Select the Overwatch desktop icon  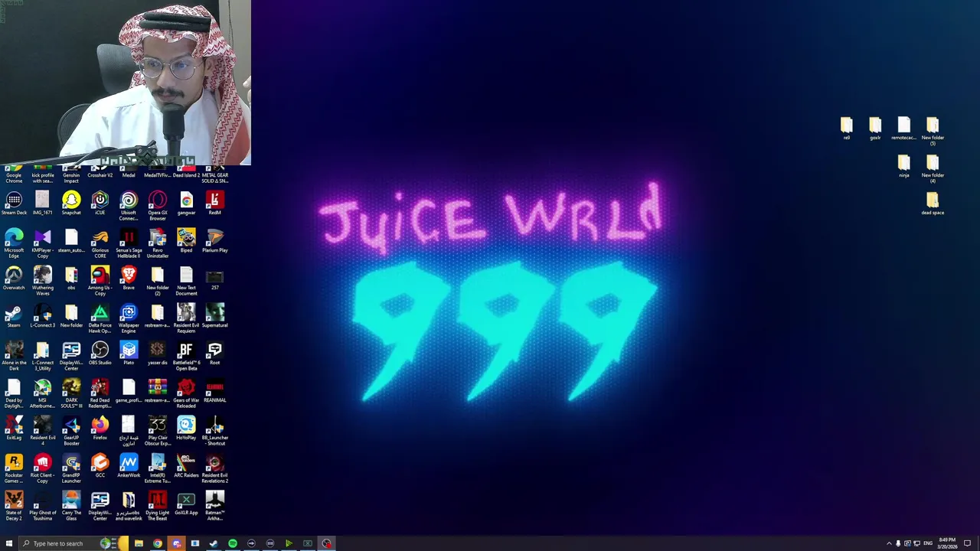[14, 279]
